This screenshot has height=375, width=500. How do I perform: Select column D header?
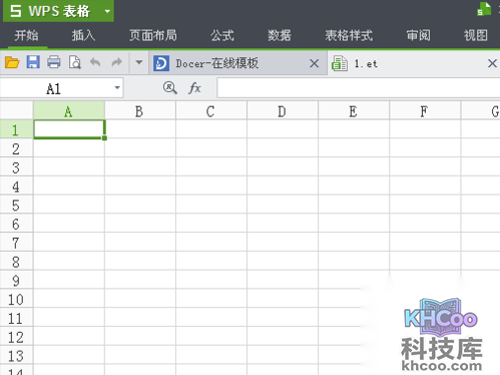(x=282, y=111)
